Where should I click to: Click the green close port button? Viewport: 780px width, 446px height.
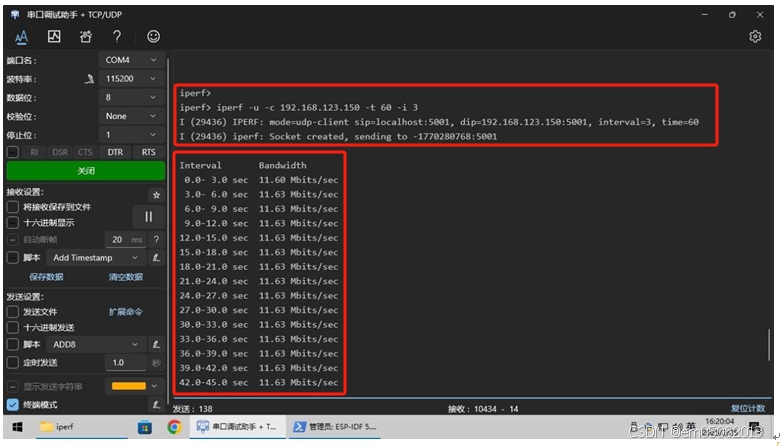pos(86,171)
